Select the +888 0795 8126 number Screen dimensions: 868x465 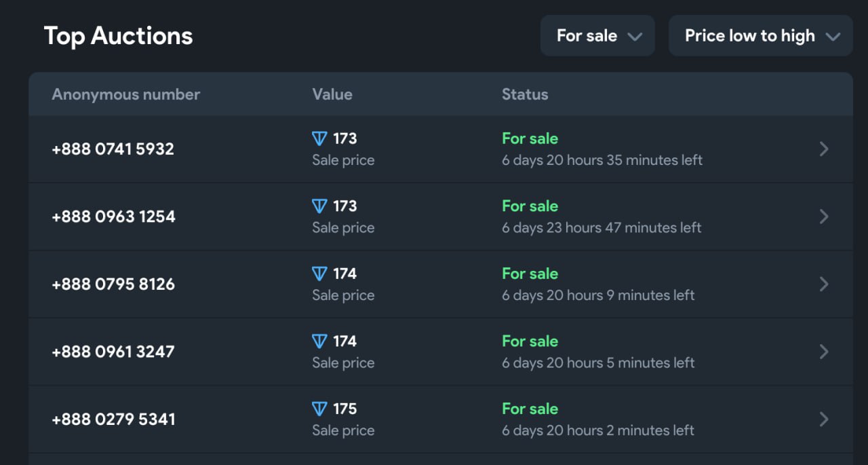(113, 284)
